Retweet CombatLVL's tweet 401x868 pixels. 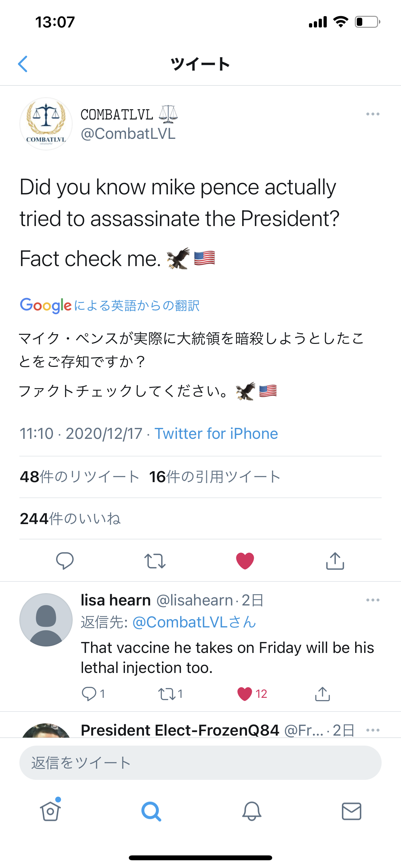click(155, 560)
